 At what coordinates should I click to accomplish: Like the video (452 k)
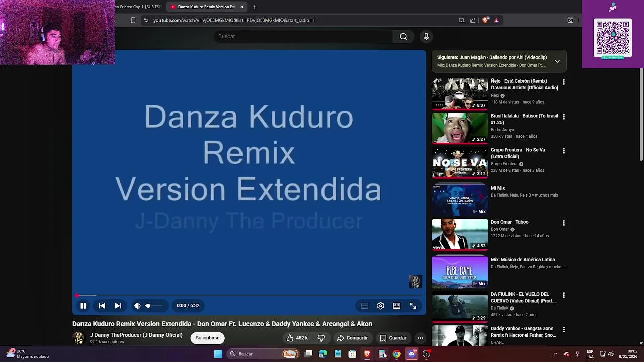point(297,338)
